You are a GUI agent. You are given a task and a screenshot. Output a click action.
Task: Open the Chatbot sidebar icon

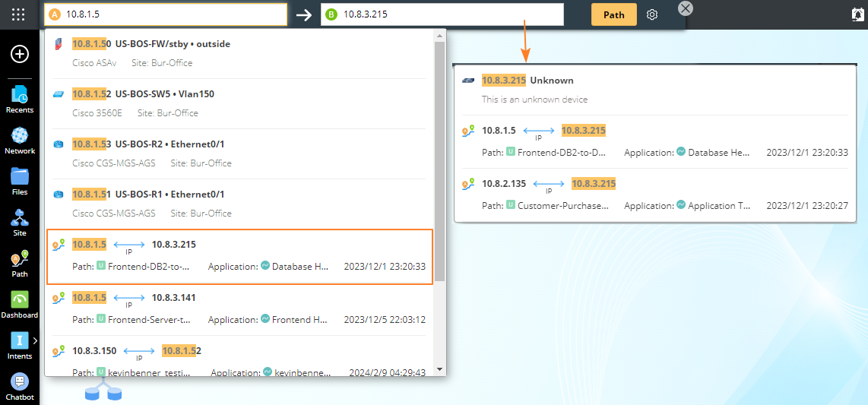pos(20,385)
